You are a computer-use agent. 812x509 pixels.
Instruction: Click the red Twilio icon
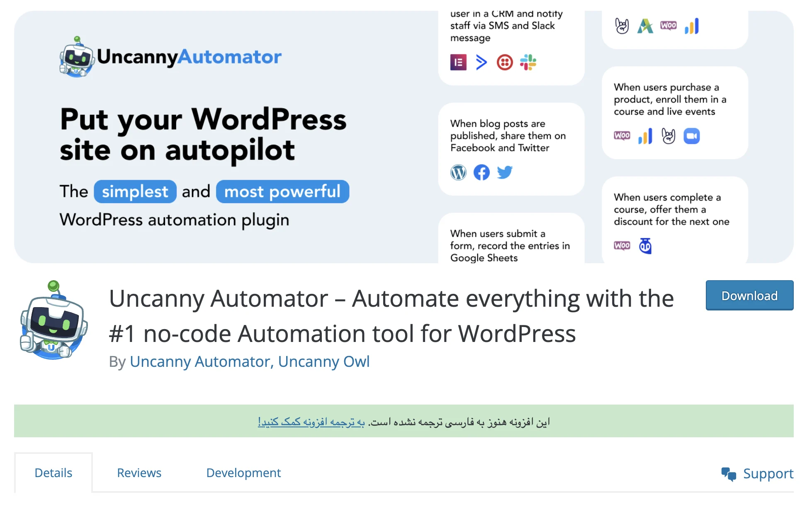coord(505,63)
